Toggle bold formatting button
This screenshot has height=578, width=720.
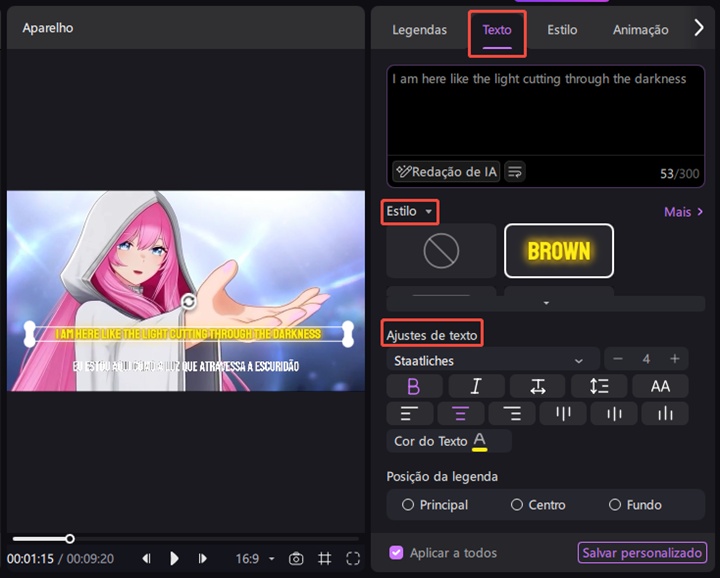coord(414,386)
